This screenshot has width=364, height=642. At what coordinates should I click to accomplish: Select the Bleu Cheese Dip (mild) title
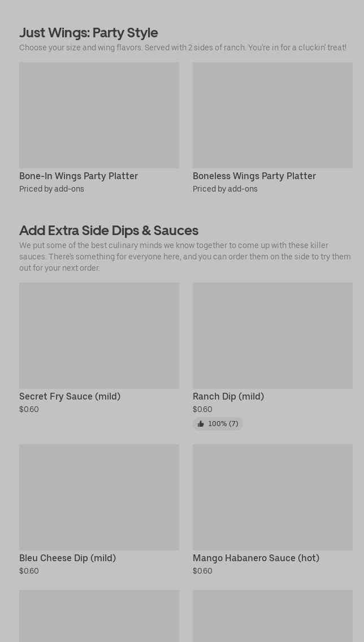pyautogui.click(x=67, y=558)
